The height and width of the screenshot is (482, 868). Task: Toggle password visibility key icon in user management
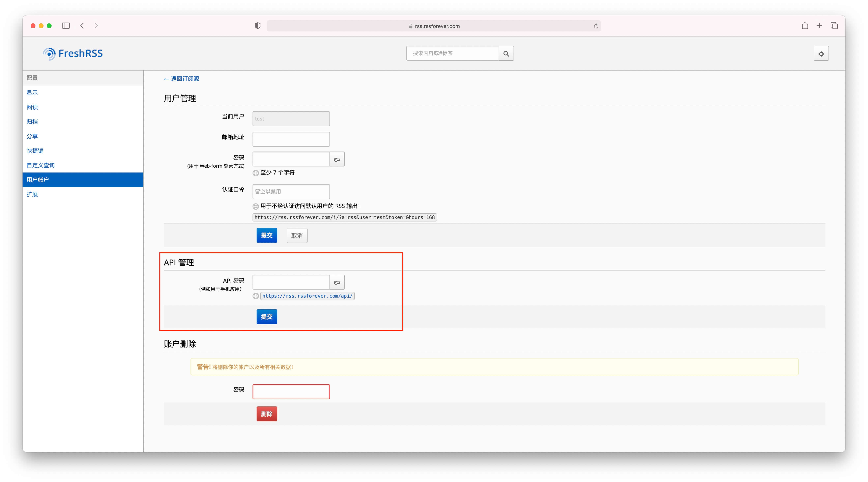tap(337, 159)
